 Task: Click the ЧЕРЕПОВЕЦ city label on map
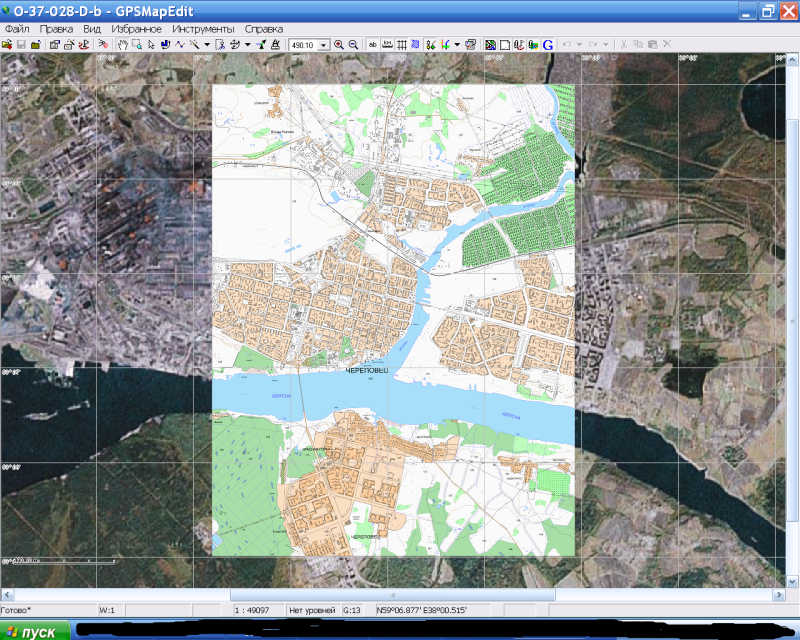pos(366,371)
